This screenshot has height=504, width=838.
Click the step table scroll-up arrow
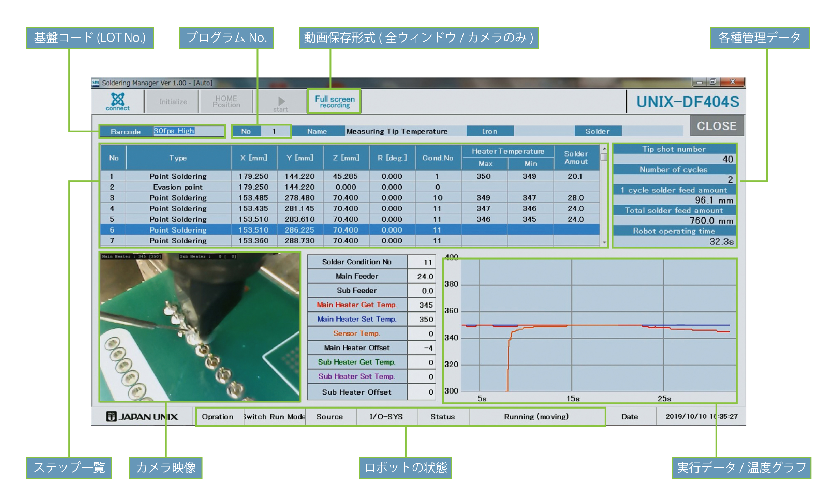pyautogui.click(x=604, y=149)
